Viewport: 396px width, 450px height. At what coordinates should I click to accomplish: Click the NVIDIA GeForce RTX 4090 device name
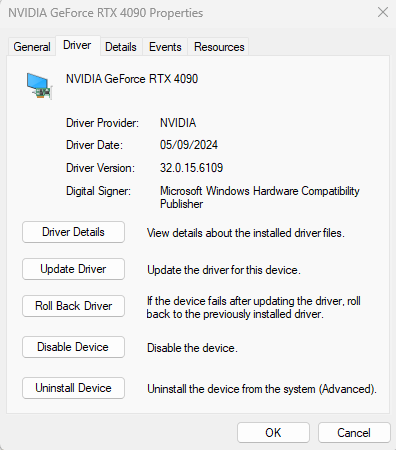click(x=132, y=79)
